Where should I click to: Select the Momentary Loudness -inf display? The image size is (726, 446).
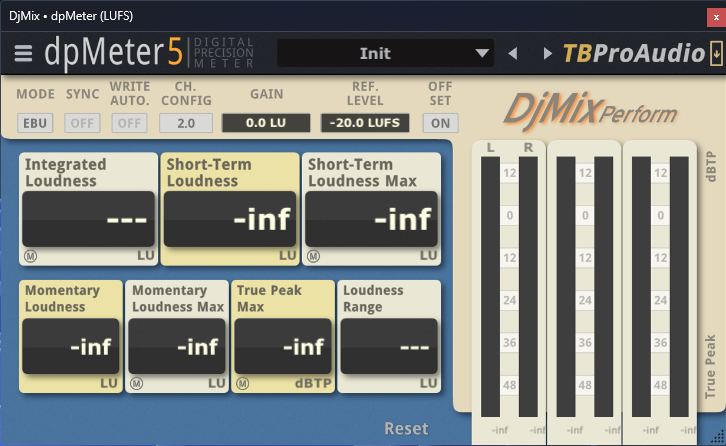(71, 346)
